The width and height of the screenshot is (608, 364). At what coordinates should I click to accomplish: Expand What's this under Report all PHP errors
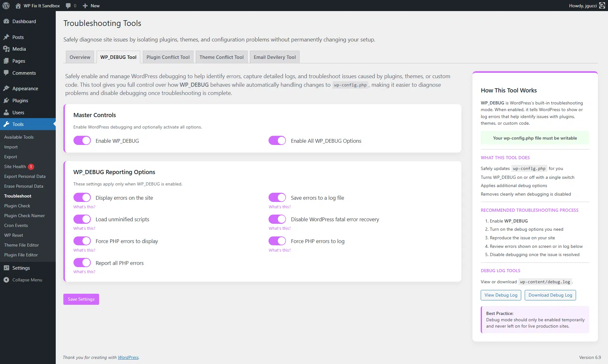click(84, 272)
